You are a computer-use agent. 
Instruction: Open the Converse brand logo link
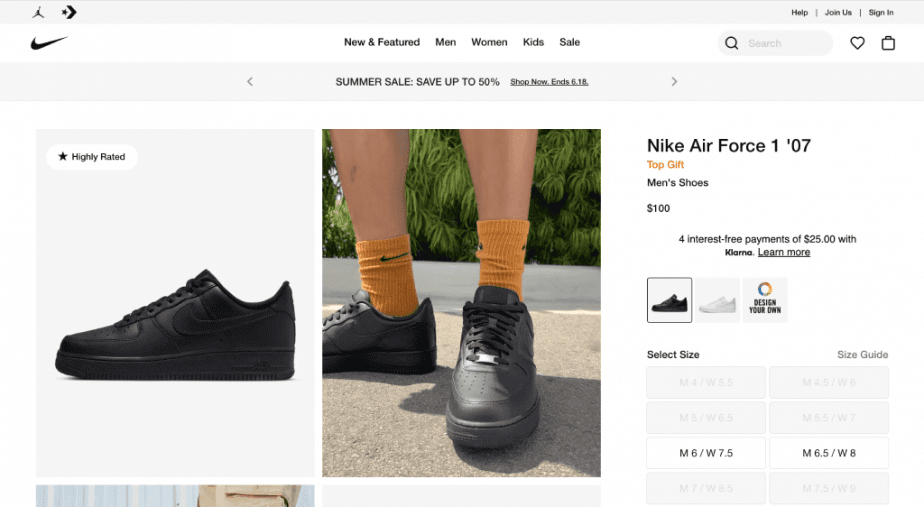(69, 12)
